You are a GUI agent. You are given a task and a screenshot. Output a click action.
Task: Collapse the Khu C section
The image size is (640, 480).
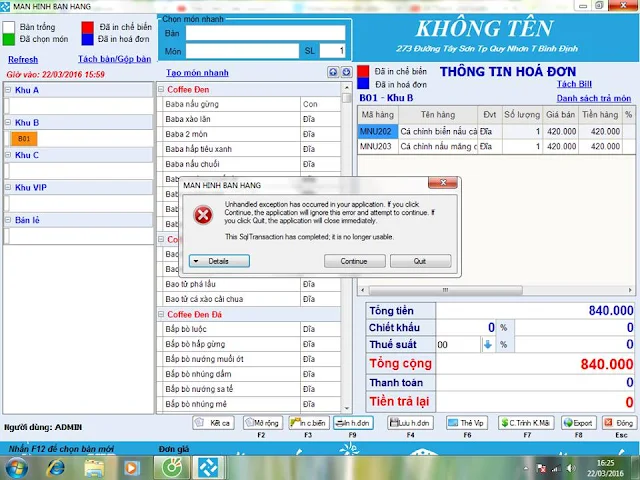[x=8, y=155]
